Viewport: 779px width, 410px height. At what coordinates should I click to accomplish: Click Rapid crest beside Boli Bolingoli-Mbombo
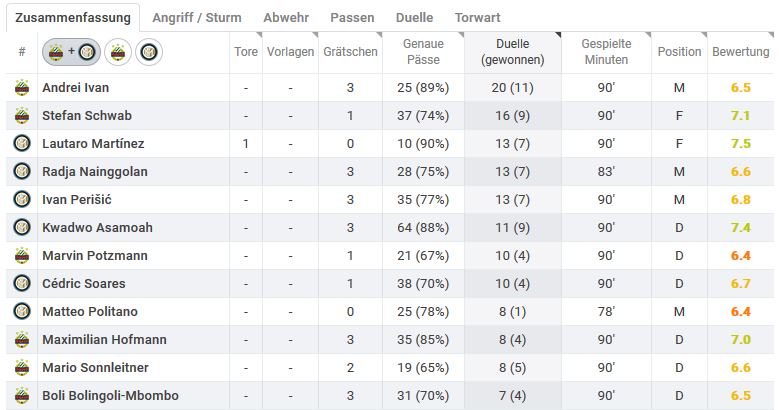(x=22, y=396)
